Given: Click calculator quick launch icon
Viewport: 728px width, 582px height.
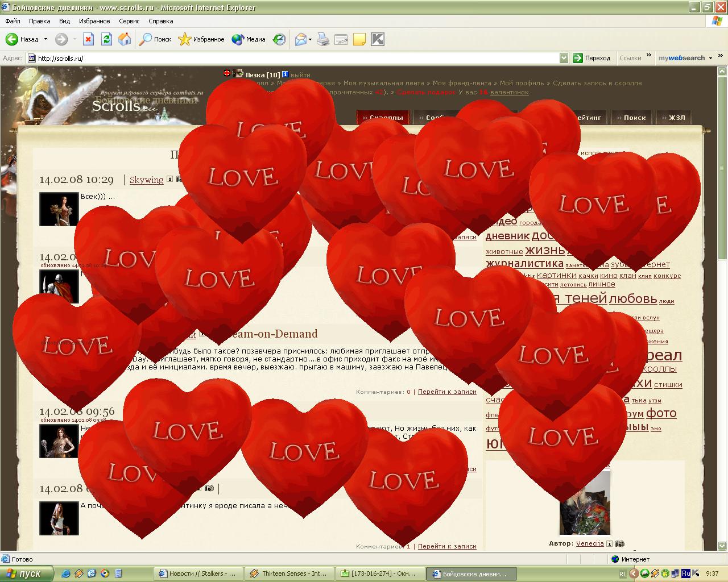Looking at the screenshot, I should (x=118, y=573).
